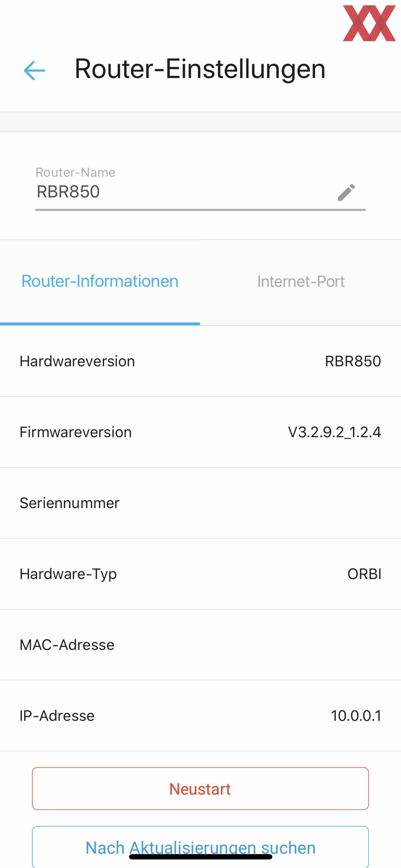Click the firmware value V3.2.9.2_1.2.4
Image resolution: width=401 pixels, height=868 pixels.
coord(334,432)
